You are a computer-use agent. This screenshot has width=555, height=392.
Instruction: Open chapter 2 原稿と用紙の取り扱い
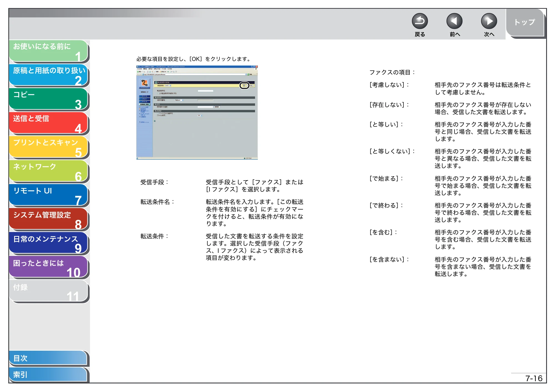[49, 75]
